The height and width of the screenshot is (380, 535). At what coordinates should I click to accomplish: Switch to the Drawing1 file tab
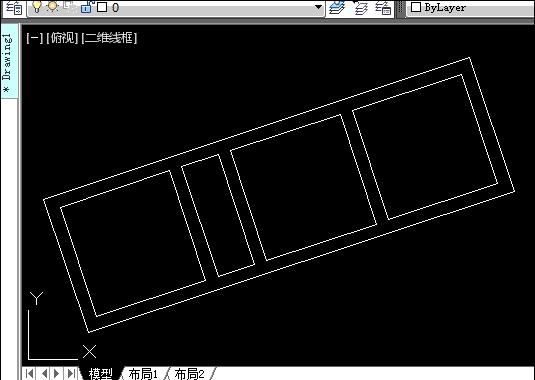point(8,61)
